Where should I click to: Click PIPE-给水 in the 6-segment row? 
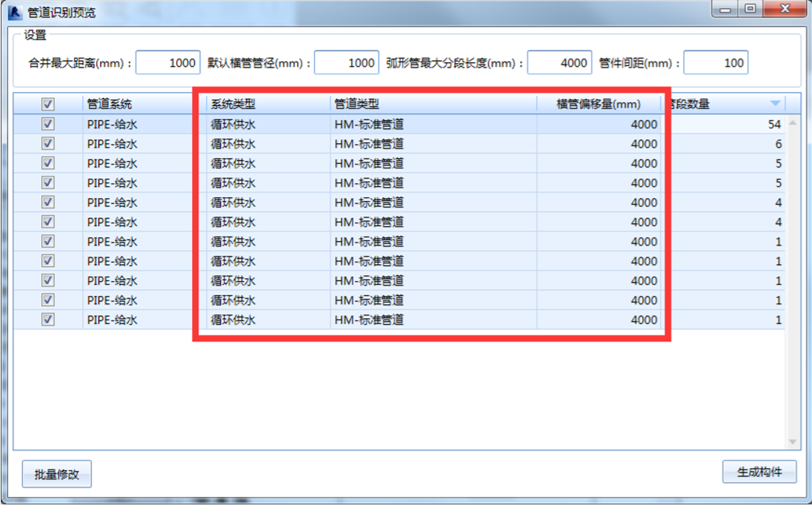tap(113, 144)
